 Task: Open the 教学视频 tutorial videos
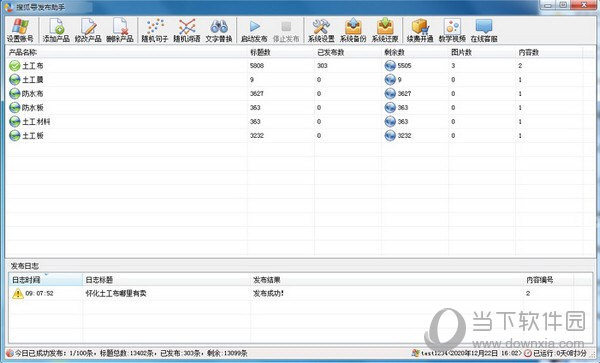pyautogui.click(x=452, y=30)
